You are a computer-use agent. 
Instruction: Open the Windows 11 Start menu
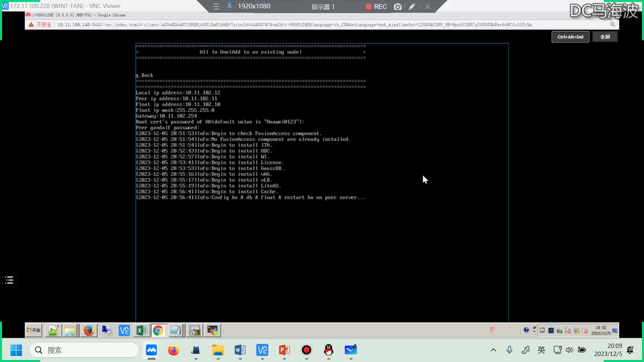(16, 350)
